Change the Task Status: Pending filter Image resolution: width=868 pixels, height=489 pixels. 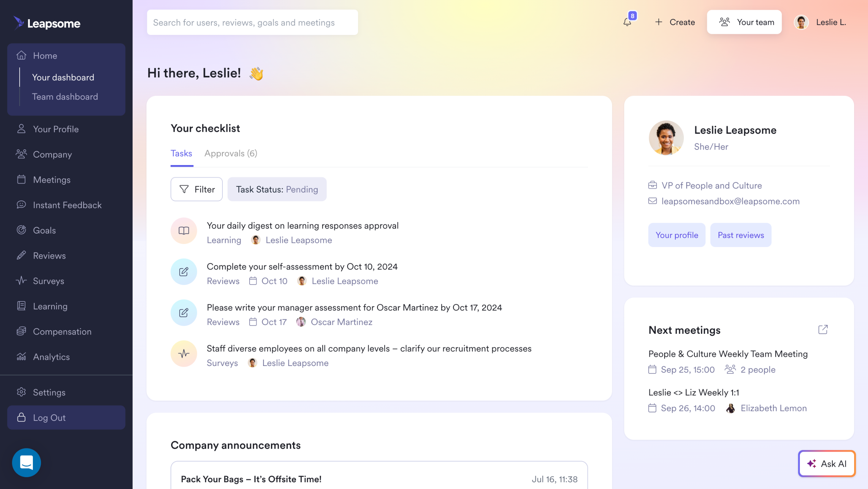point(277,189)
